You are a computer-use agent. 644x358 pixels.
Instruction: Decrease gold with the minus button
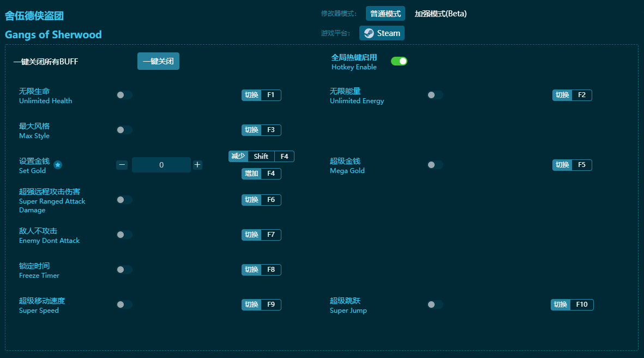point(122,165)
